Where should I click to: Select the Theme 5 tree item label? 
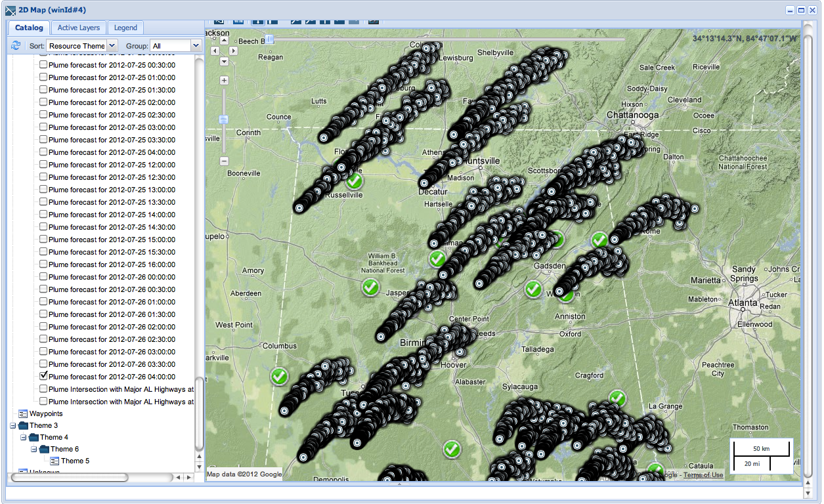[x=76, y=461]
